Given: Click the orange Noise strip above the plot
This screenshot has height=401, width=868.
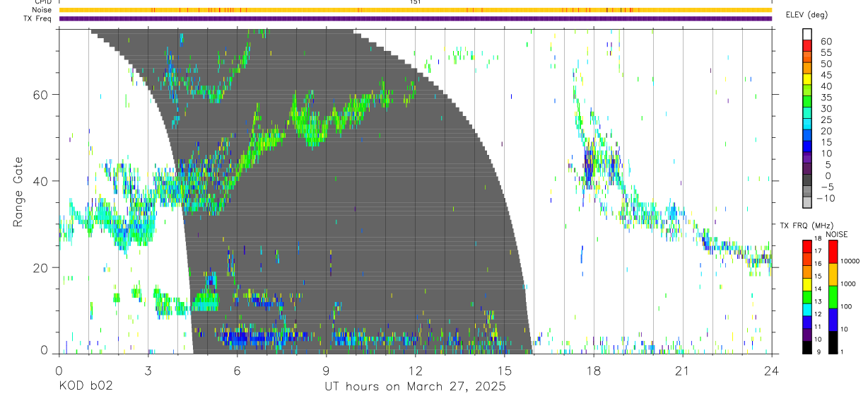Looking at the screenshot, I should [415, 10].
